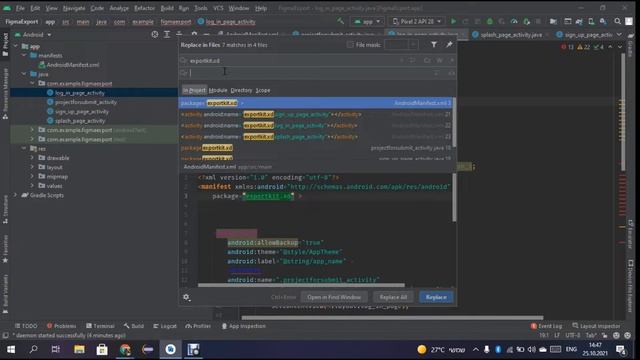Open the Problems tool window

coord(62,326)
